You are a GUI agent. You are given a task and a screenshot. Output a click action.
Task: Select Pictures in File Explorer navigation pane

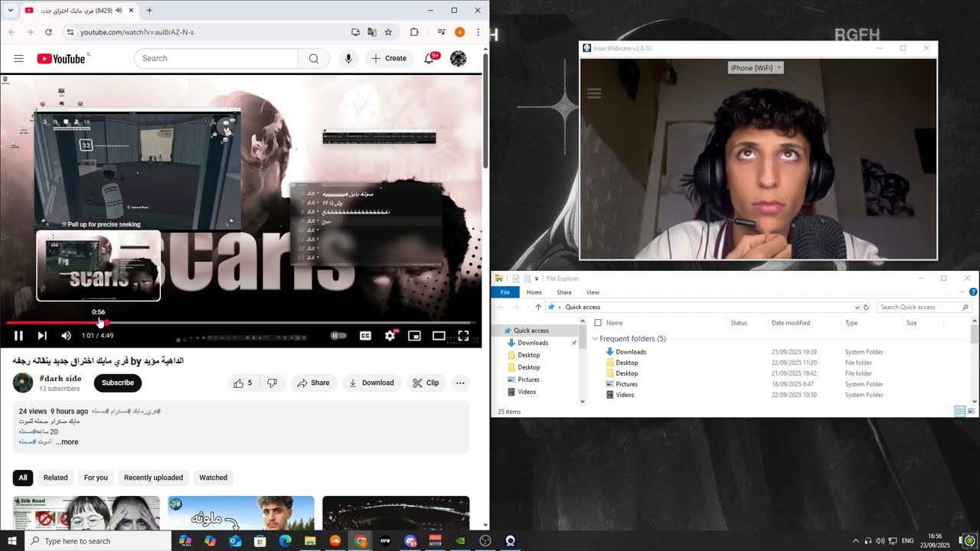pyautogui.click(x=528, y=380)
